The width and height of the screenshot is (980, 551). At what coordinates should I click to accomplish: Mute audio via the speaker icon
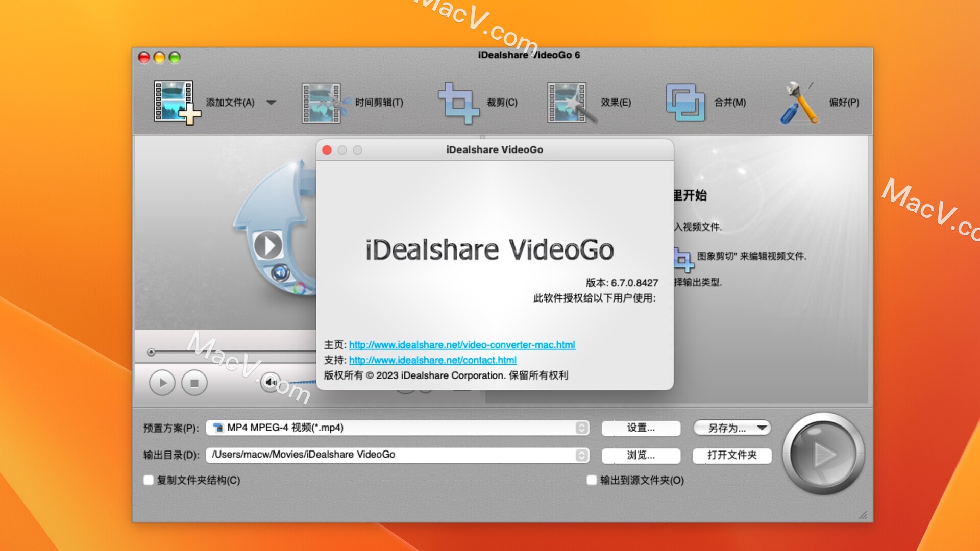[x=270, y=382]
